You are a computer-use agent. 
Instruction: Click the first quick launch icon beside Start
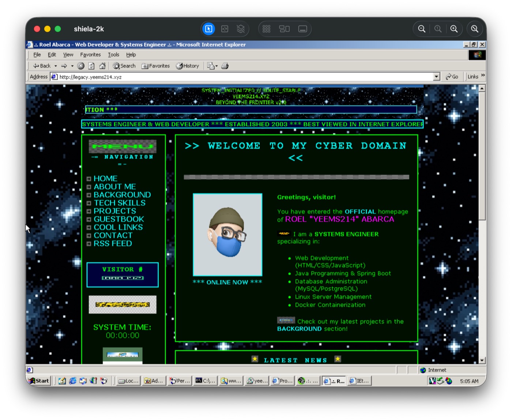62,381
